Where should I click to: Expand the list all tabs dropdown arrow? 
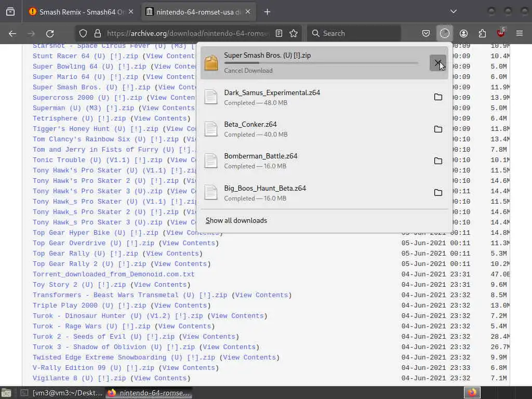[x=453, y=11]
